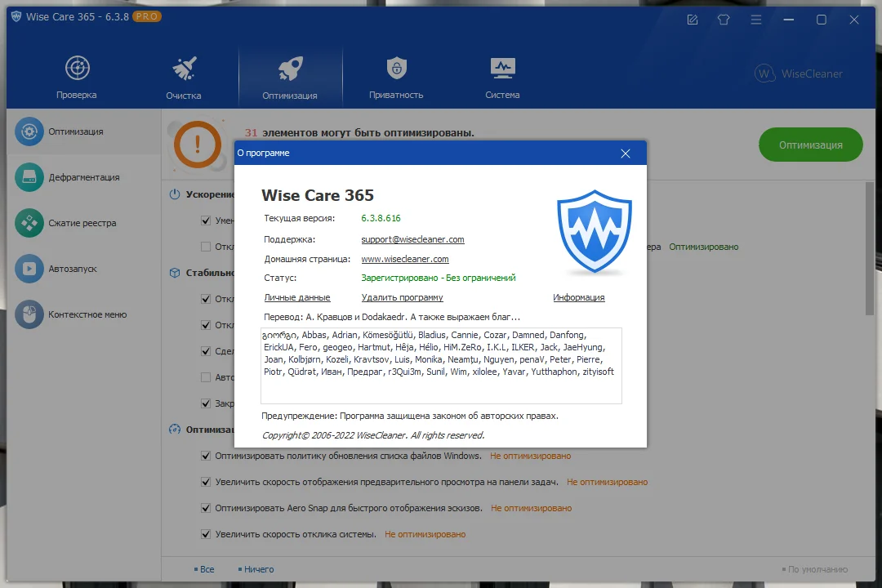Toggle checkbox for Windows file list update policy
This screenshot has width=882, height=588.
[206, 456]
